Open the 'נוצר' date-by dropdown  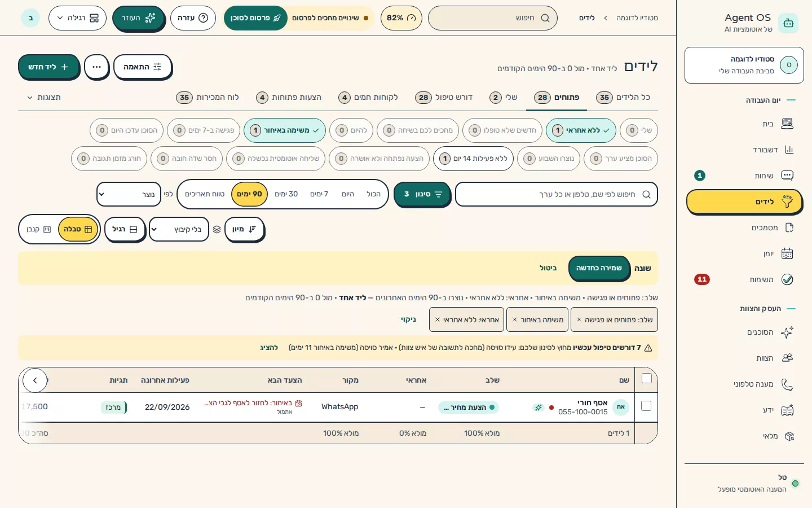click(129, 194)
